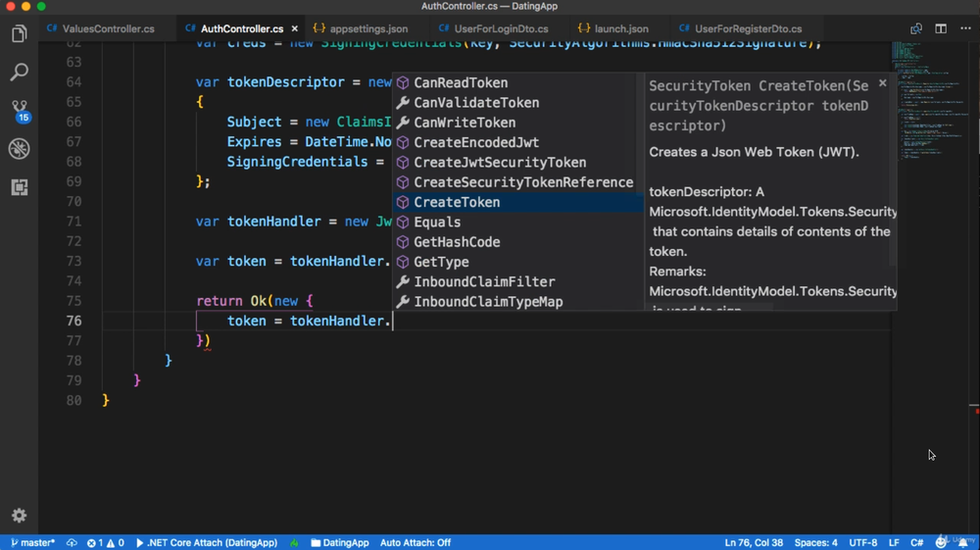Start .NET Core Attach (DatingApp) debugging
Image resolution: width=980 pixels, height=550 pixels.
pyautogui.click(x=206, y=542)
